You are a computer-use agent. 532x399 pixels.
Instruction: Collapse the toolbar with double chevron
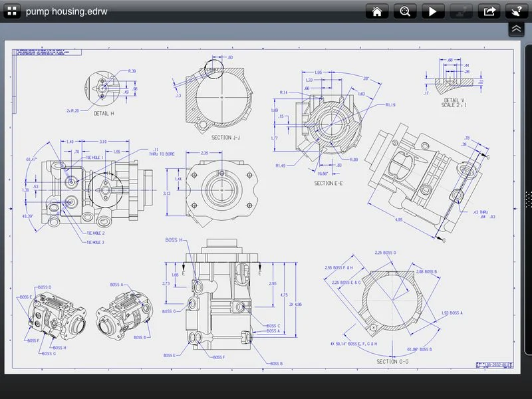tap(516, 29)
